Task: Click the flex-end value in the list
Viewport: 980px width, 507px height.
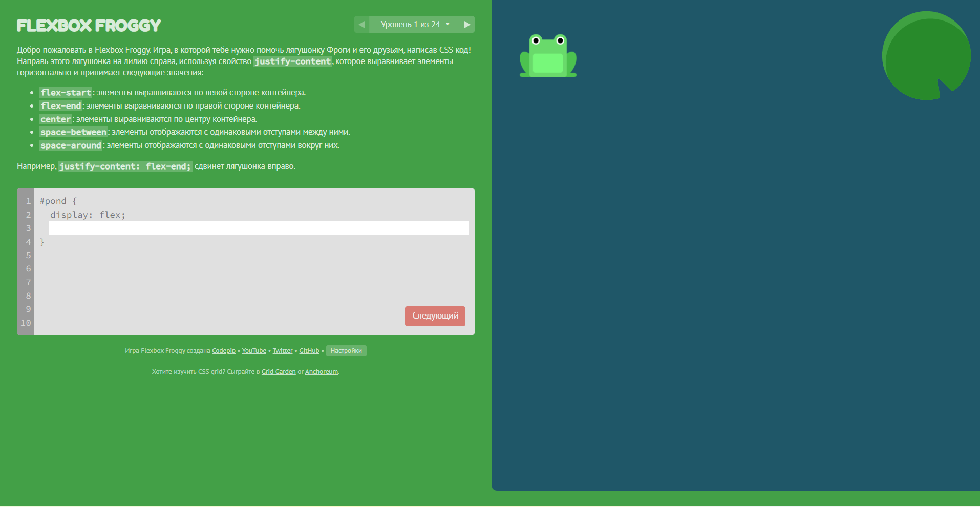Action: click(x=61, y=106)
